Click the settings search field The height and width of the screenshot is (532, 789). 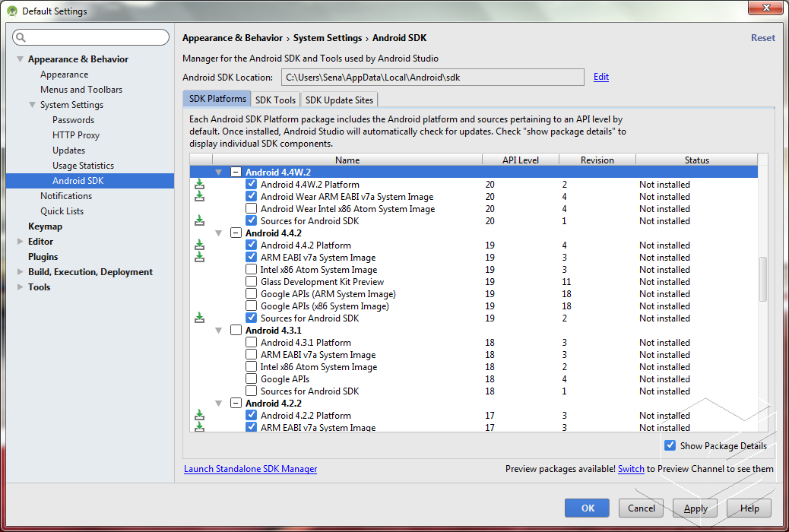click(91, 37)
